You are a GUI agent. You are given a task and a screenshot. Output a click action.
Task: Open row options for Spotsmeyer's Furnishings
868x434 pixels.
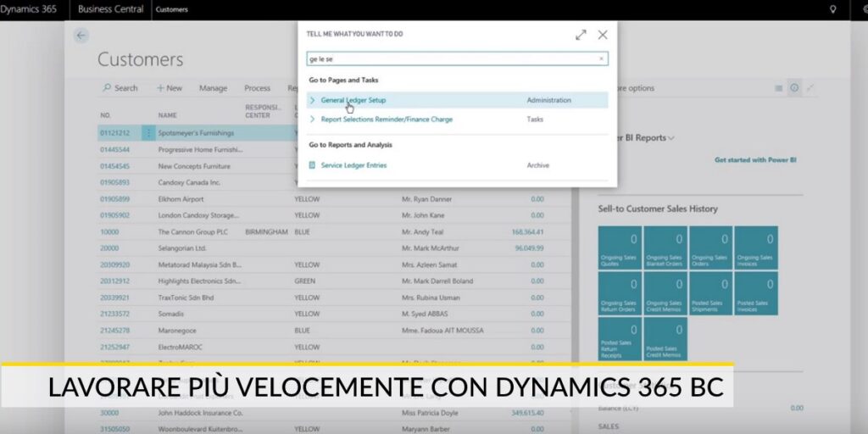[x=148, y=133]
